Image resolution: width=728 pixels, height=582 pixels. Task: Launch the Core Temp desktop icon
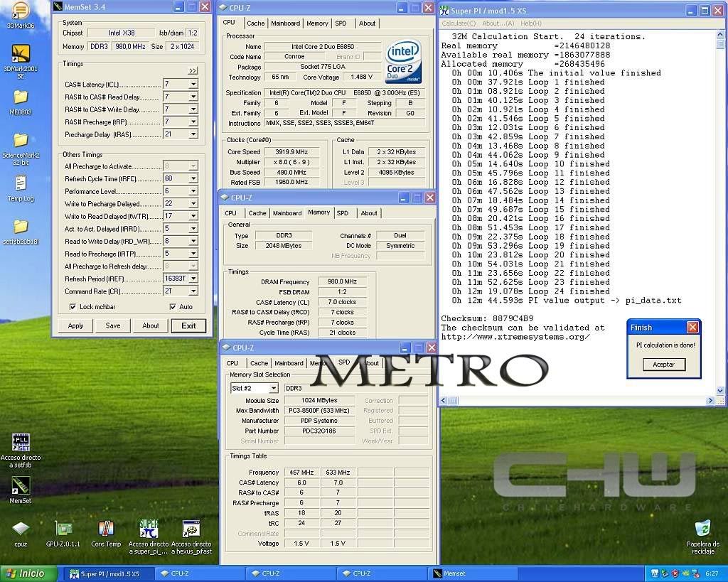click(106, 529)
